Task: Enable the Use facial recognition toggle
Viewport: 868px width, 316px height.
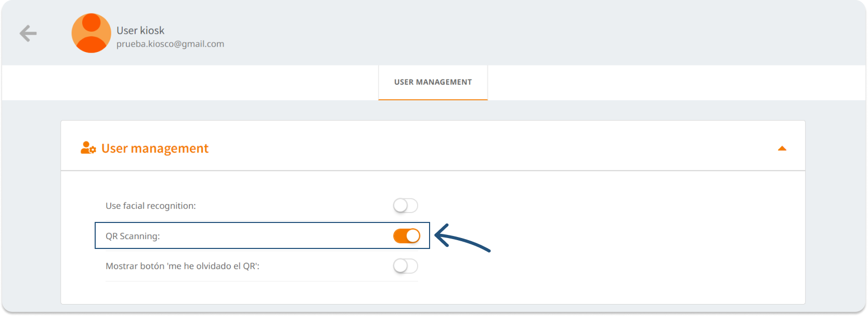Action: (406, 206)
